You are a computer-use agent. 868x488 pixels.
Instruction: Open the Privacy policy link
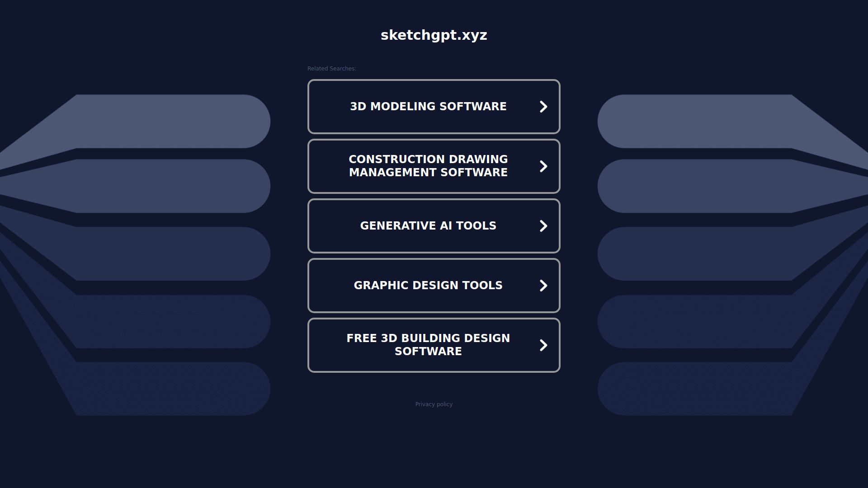coord(434,404)
